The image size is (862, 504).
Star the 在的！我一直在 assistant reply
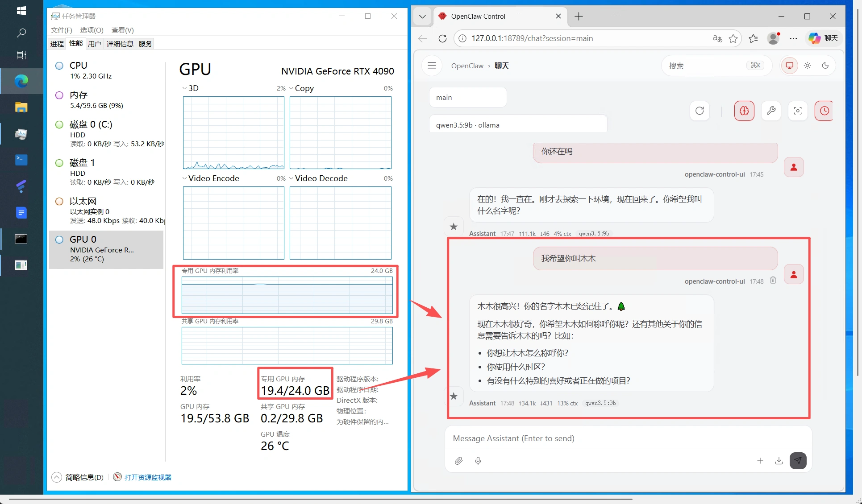[x=454, y=227]
